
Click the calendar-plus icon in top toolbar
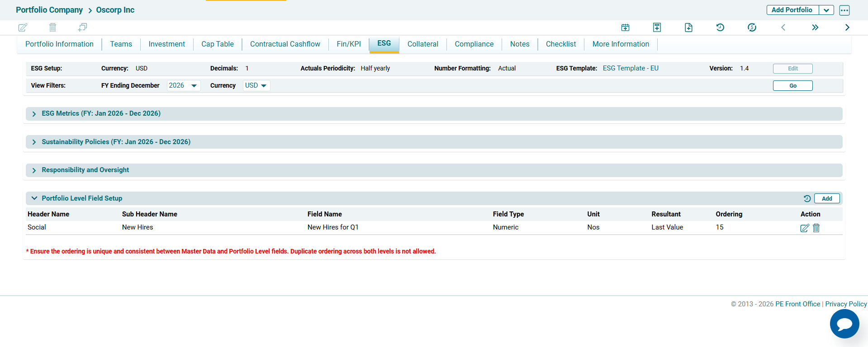click(625, 28)
